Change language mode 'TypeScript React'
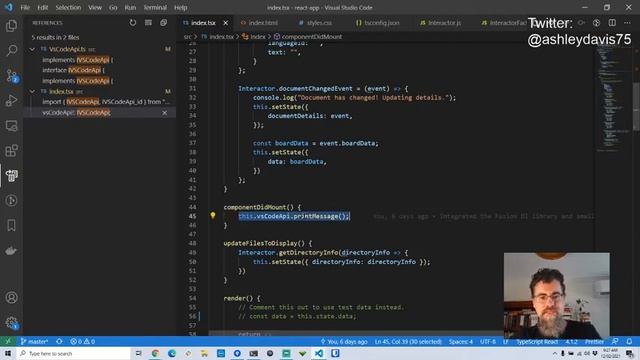640x360 pixels. (x=537, y=341)
